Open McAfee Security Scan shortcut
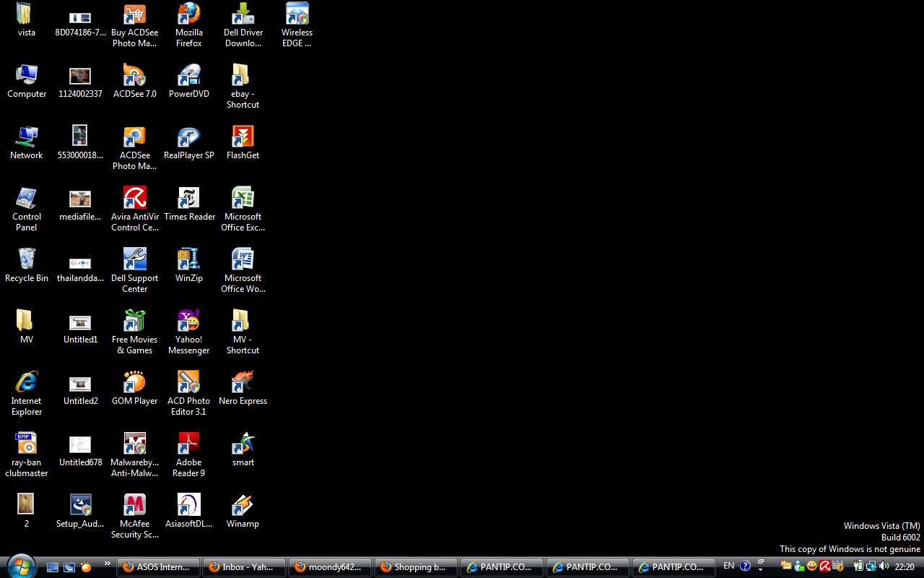This screenshot has width=924, height=578. (134, 517)
